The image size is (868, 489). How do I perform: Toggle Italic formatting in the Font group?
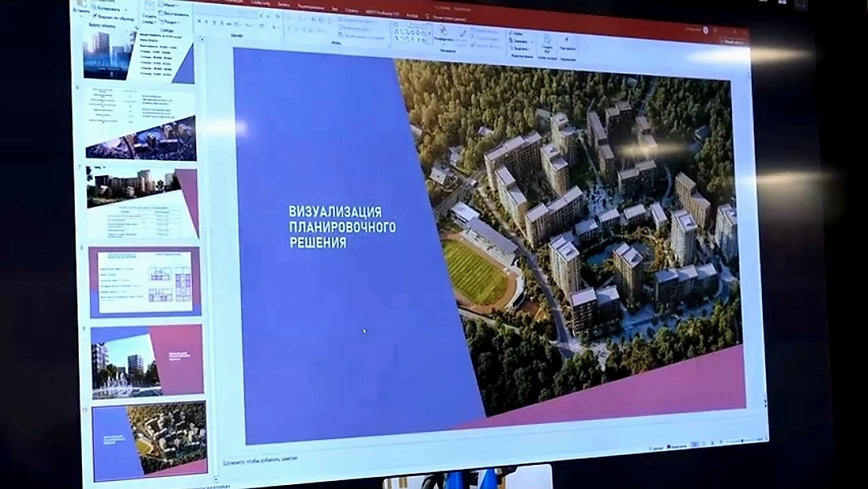tap(207, 22)
